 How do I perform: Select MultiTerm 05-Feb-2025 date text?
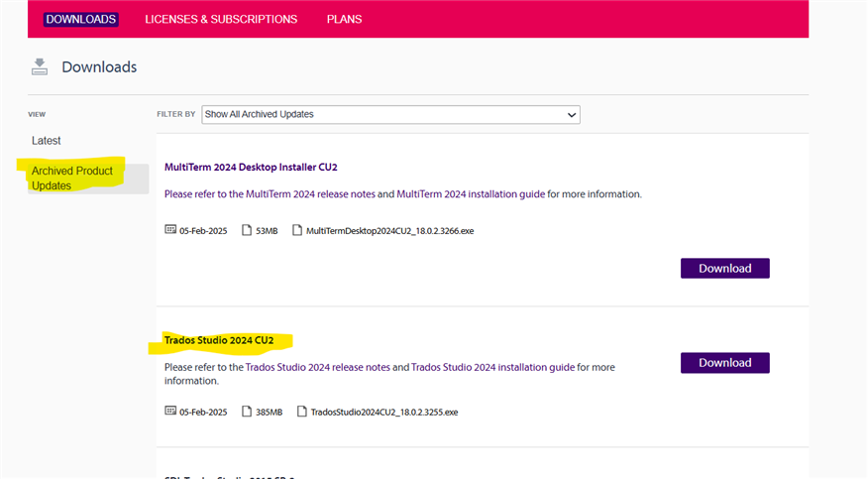pos(203,231)
